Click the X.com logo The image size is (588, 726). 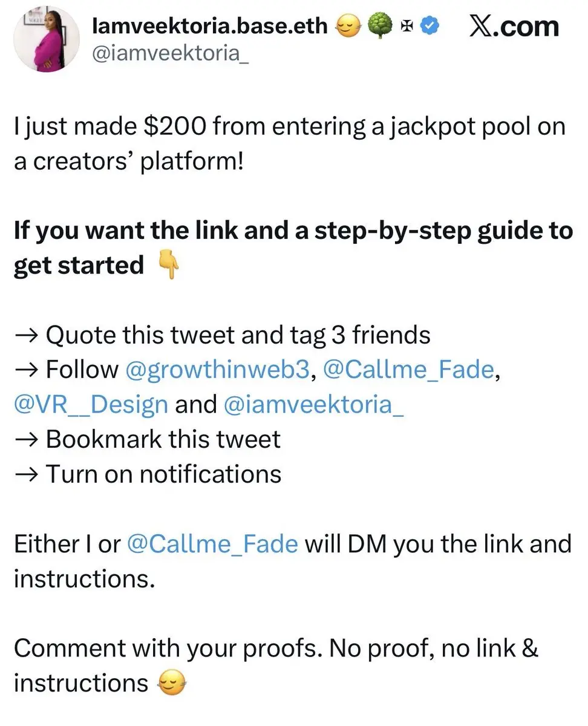pos(514,27)
